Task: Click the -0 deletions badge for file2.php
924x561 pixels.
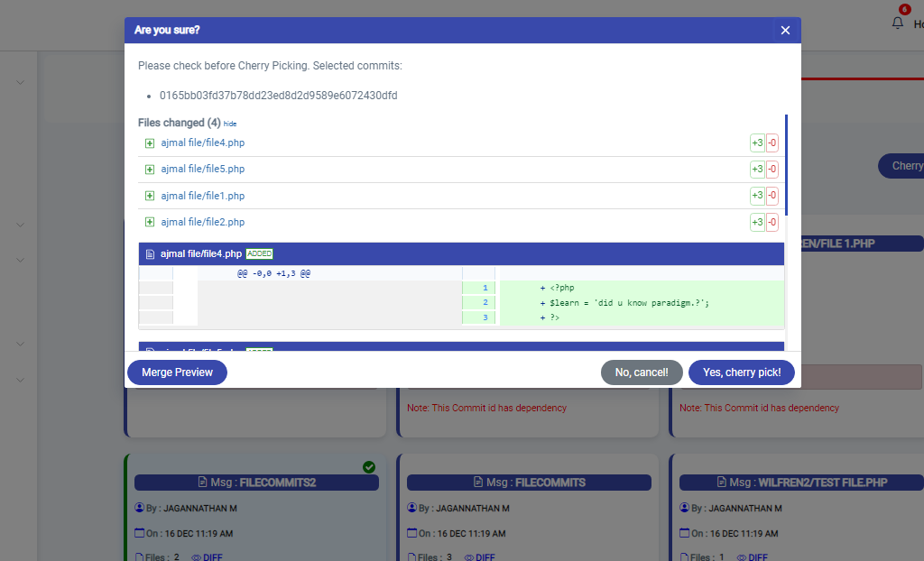Action: (x=772, y=222)
